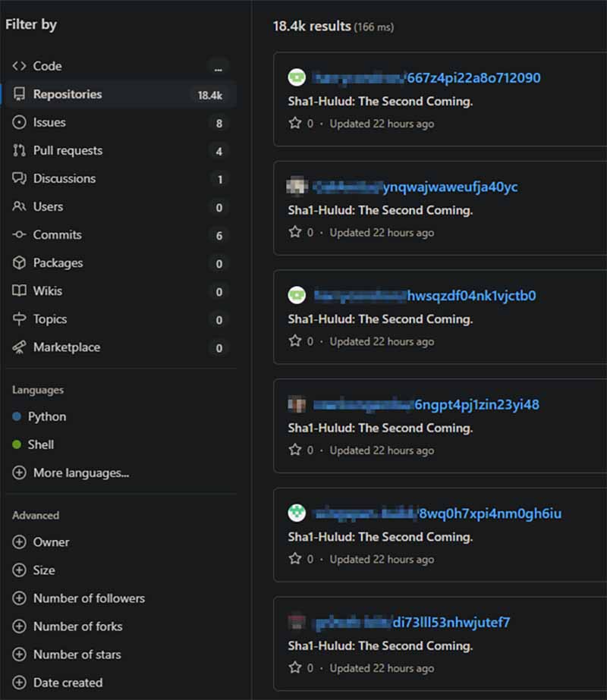Select the Marketplace rocket icon
607x700 pixels.
(x=19, y=347)
